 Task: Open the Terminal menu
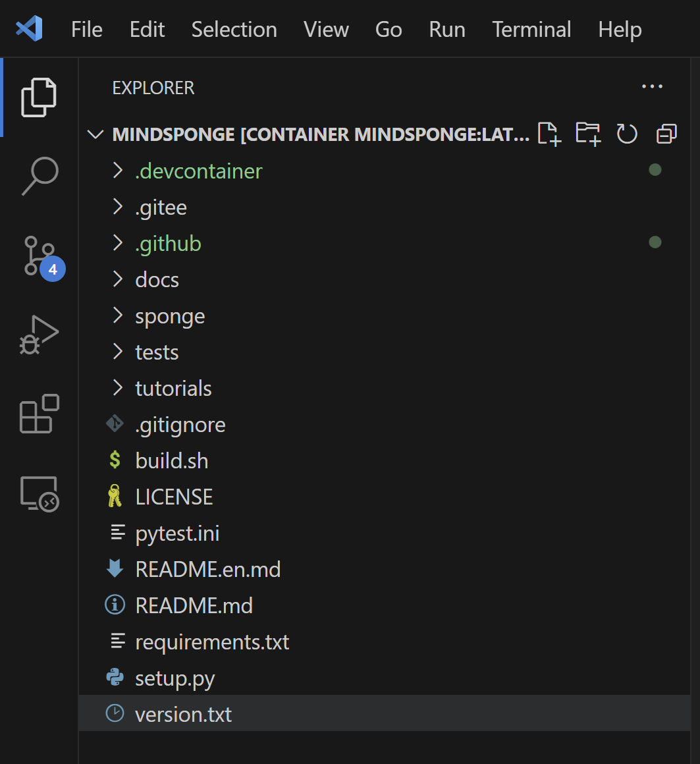pyautogui.click(x=531, y=30)
